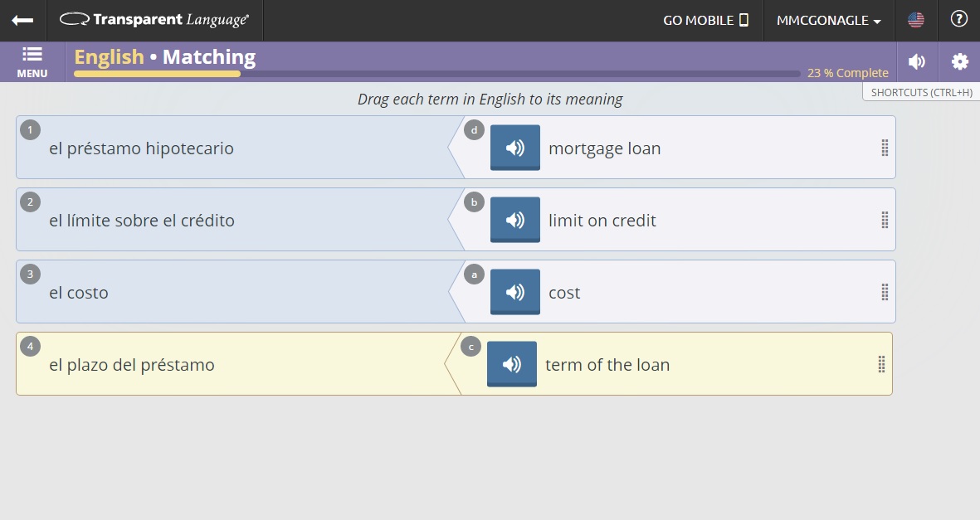Screen dimensions: 980x520
Task: Open the SHORTCUTS (CTRL+H) panel
Action: click(919, 92)
